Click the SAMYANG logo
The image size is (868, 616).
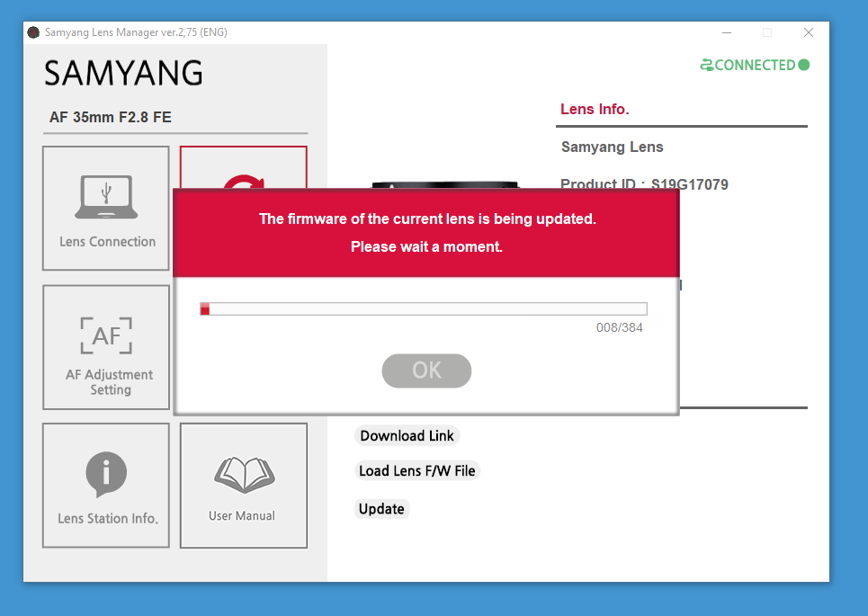click(x=123, y=73)
